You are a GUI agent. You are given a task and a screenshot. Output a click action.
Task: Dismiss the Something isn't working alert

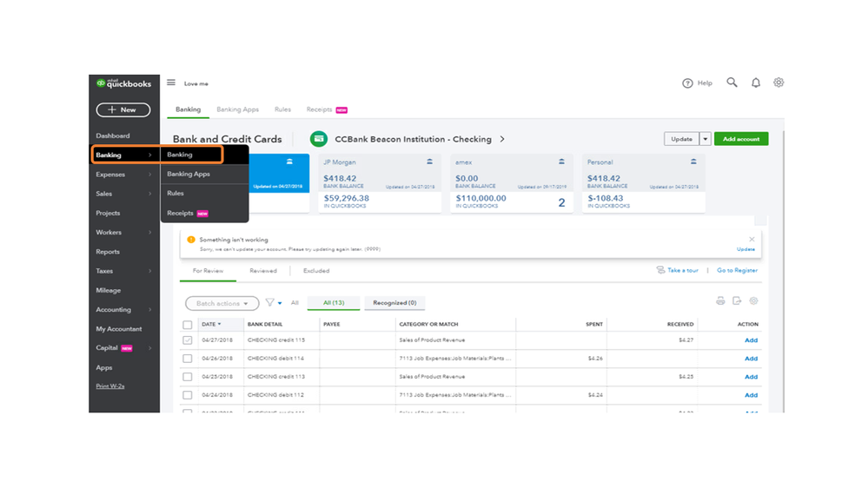pos(752,240)
